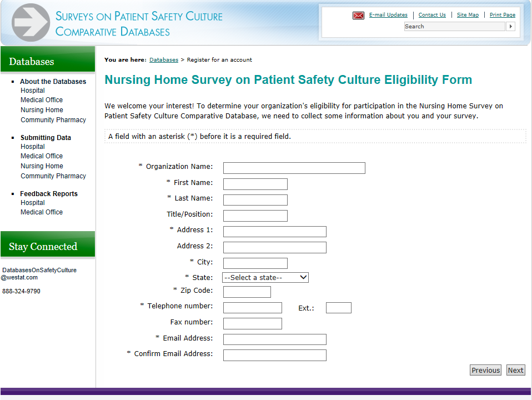This screenshot has width=532, height=400.
Task: Click the search submit arrow button
Action: (x=510, y=27)
